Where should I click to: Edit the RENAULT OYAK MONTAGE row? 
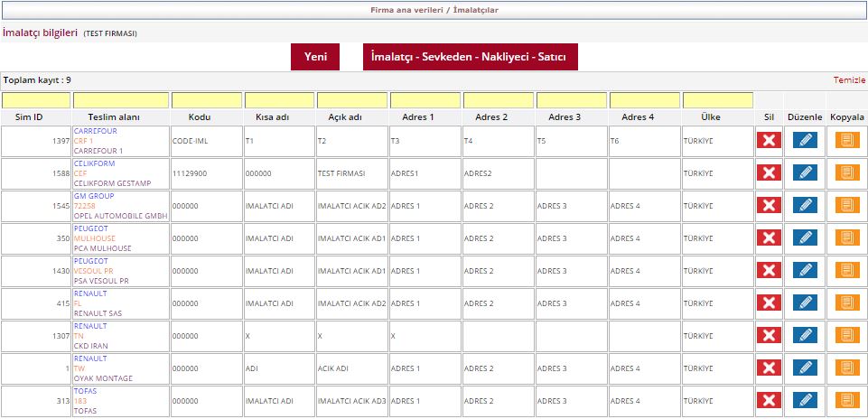click(804, 368)
